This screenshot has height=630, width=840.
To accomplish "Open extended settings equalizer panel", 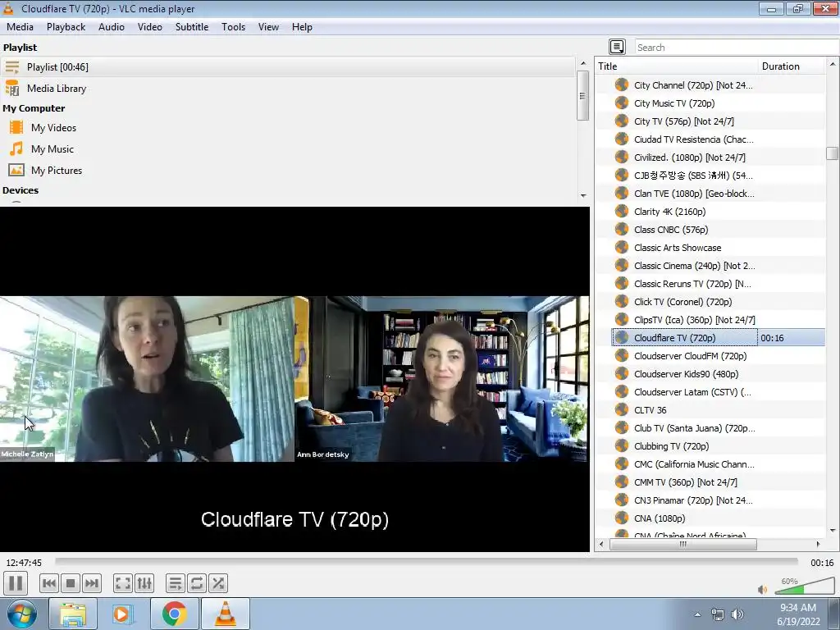I will 144,583.
